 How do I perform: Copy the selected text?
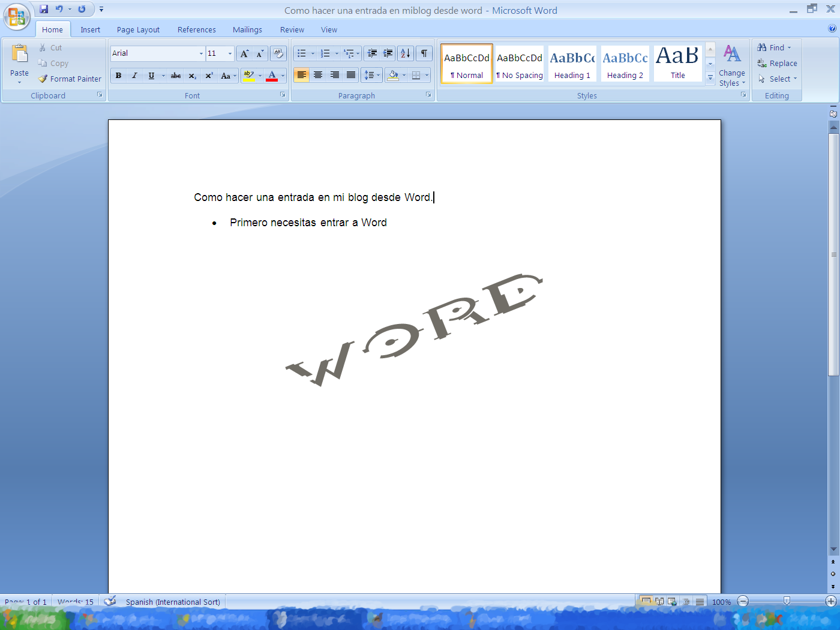(x=53, y=63)
